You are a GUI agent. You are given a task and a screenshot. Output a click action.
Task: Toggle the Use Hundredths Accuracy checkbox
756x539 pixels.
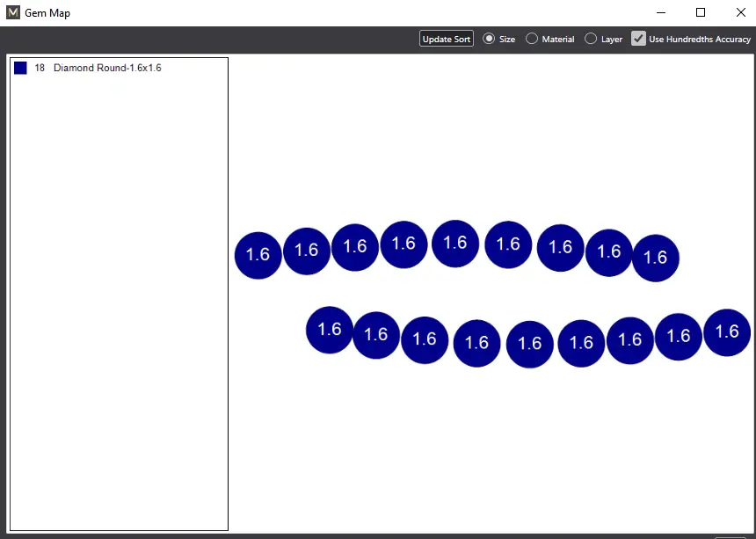coord(639,39)
